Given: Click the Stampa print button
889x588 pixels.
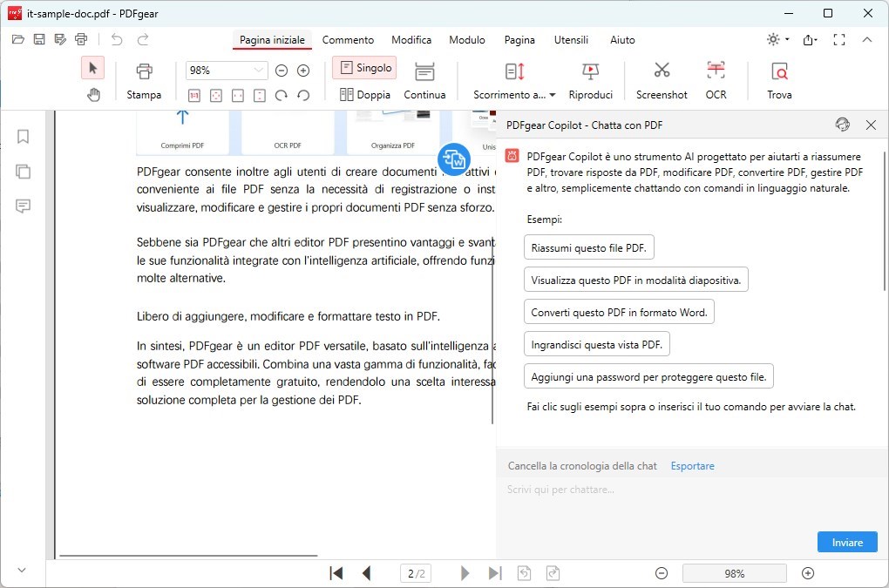Looking at the screenshot, I should (x=144, y=81).
